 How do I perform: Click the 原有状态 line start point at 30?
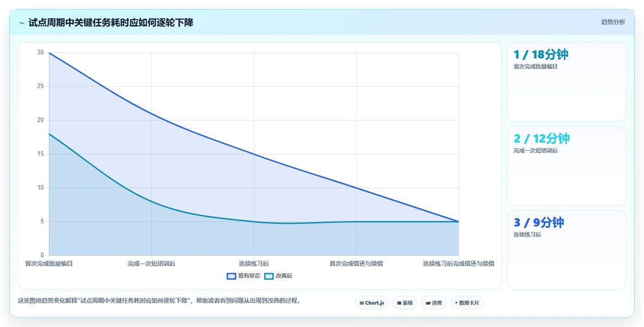pos(49,53)
